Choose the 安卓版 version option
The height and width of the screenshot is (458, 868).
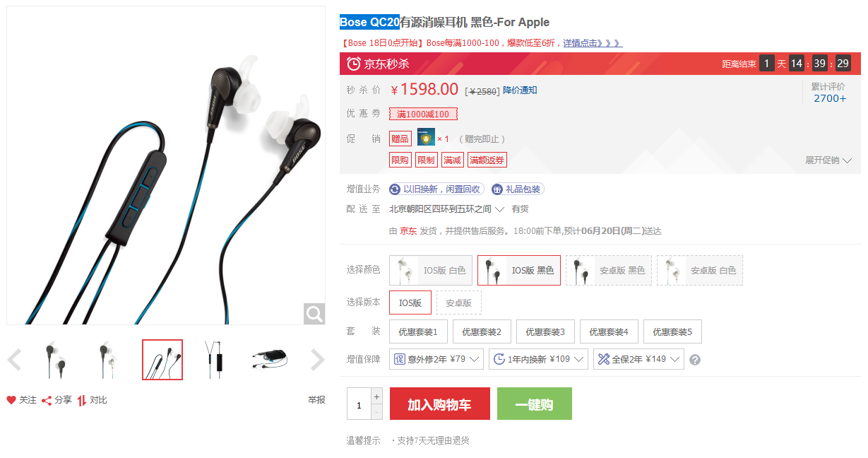459,303
